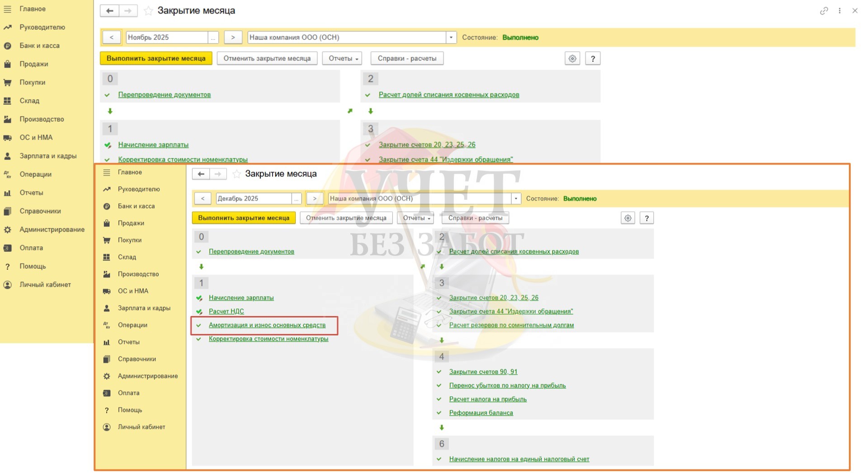This screenshot has width=868, height=473.
Task: Expand the company dropdown in top window
Action: pyautogui.click(x=451, y=38)
